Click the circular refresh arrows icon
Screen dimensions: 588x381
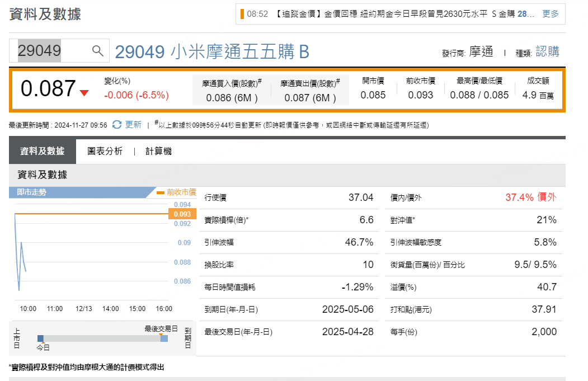[x=117, y=124]
